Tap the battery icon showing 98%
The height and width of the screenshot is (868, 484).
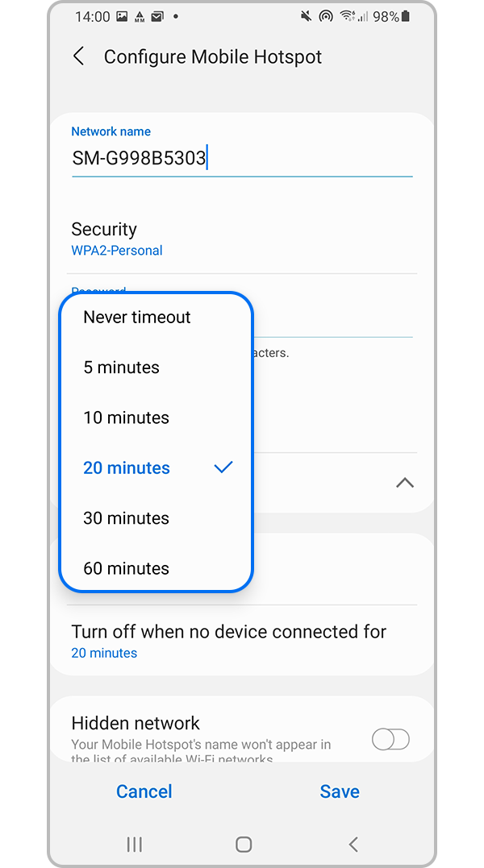406,17
